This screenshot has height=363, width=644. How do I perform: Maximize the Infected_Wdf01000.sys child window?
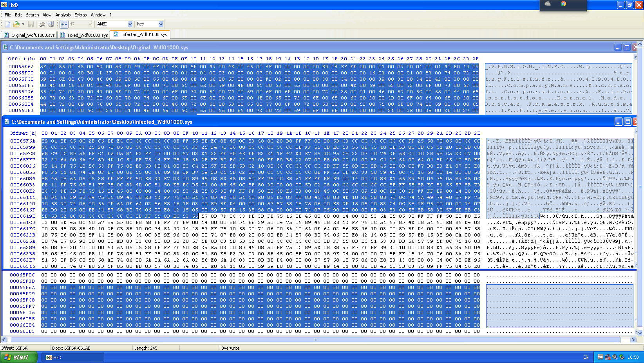[x=628, y=122]
